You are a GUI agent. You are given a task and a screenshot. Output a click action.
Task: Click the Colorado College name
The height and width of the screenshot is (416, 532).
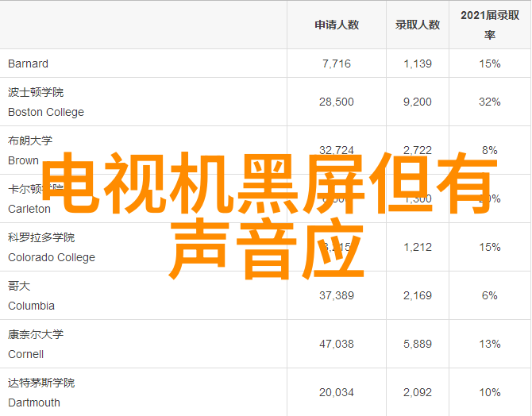coord(52,257)
